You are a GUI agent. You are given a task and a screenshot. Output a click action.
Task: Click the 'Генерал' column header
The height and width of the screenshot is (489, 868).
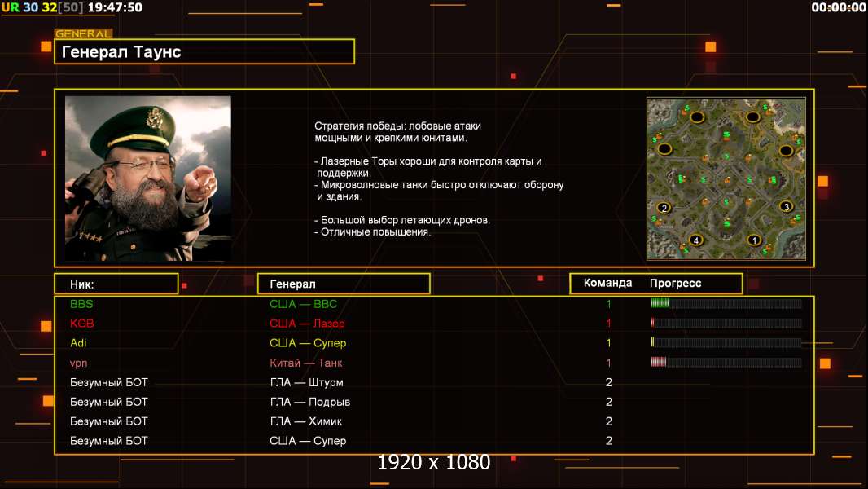(x=344, y=284)
